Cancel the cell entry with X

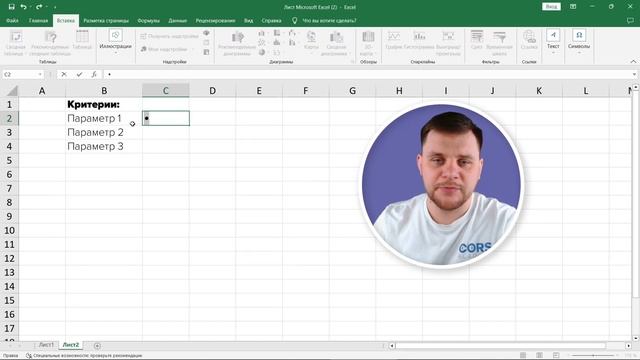pyautogui.click(x=64, y=74)
